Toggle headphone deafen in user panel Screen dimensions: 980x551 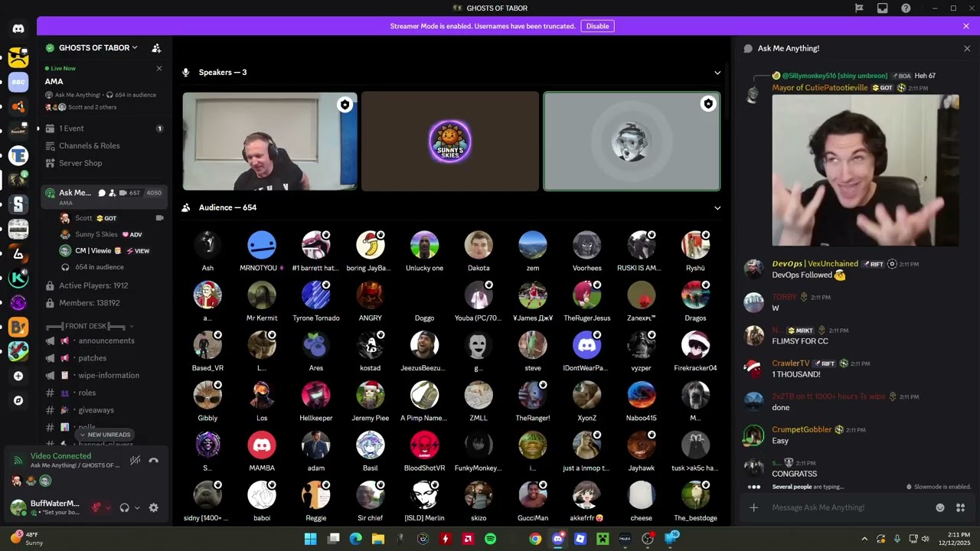tap(124, 507)
